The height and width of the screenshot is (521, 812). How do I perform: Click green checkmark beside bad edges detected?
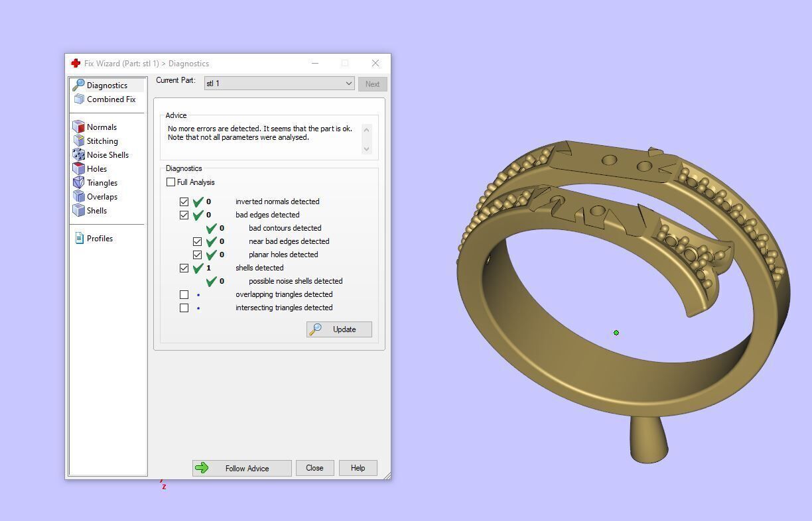(198, 215)
